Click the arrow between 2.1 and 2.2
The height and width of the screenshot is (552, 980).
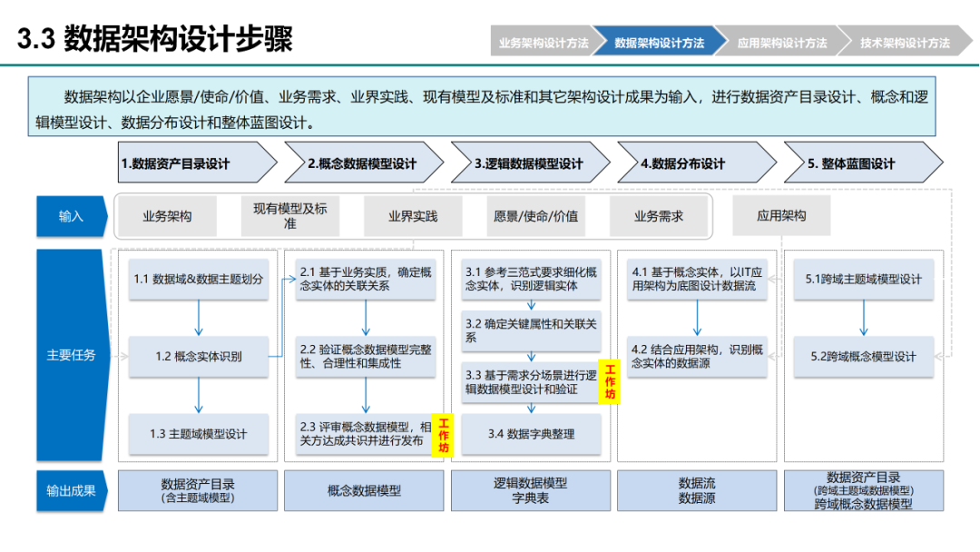coord(366,318)
